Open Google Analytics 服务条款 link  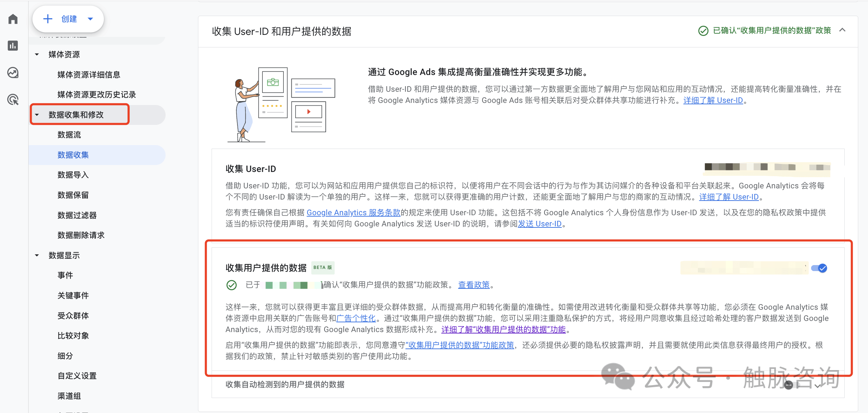coord(353,213)
